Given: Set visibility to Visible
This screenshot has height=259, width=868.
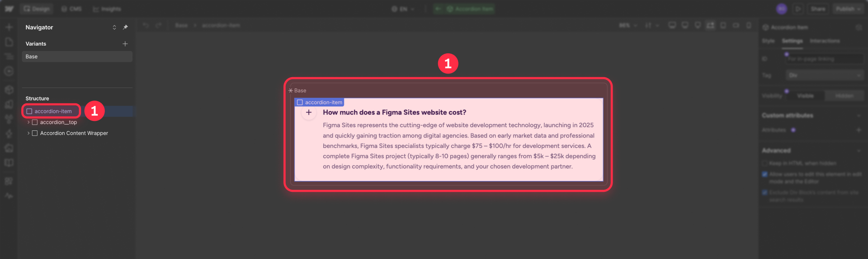Looking at the screenshot, I should [805, 96].
